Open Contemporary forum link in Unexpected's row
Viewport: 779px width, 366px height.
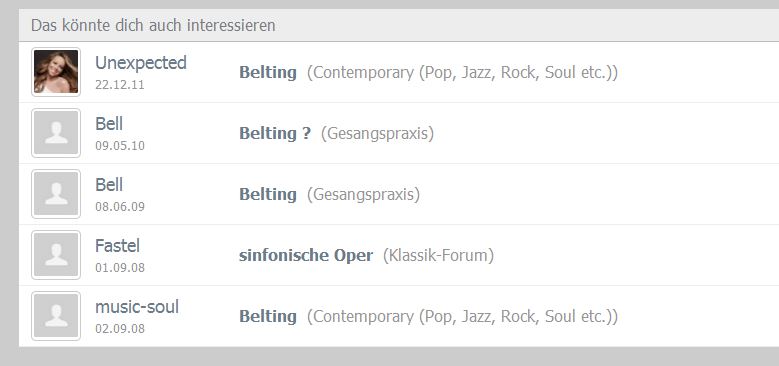point(462,73)
